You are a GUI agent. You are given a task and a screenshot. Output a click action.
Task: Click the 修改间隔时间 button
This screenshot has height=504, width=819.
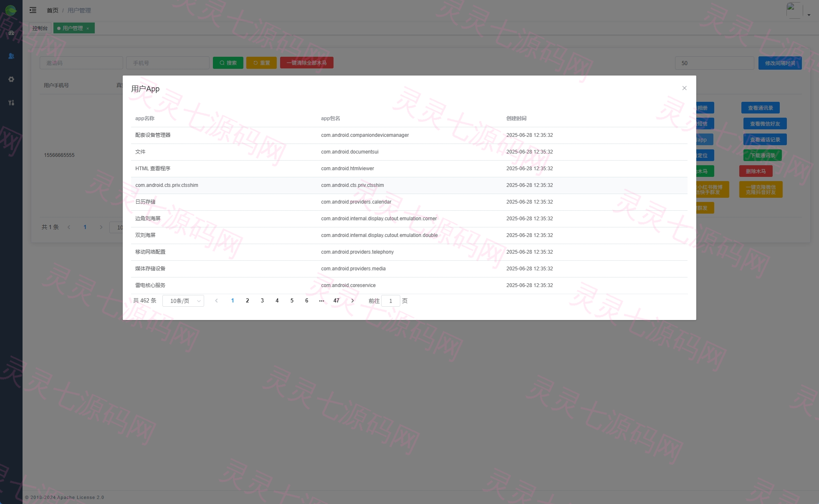click(x=780, y=63)
